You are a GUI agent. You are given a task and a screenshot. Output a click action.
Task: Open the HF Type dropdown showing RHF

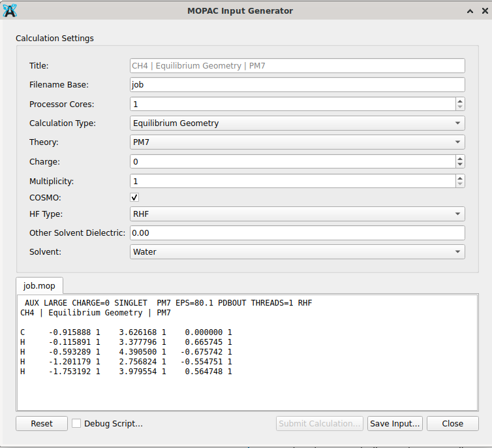(297, 214)
